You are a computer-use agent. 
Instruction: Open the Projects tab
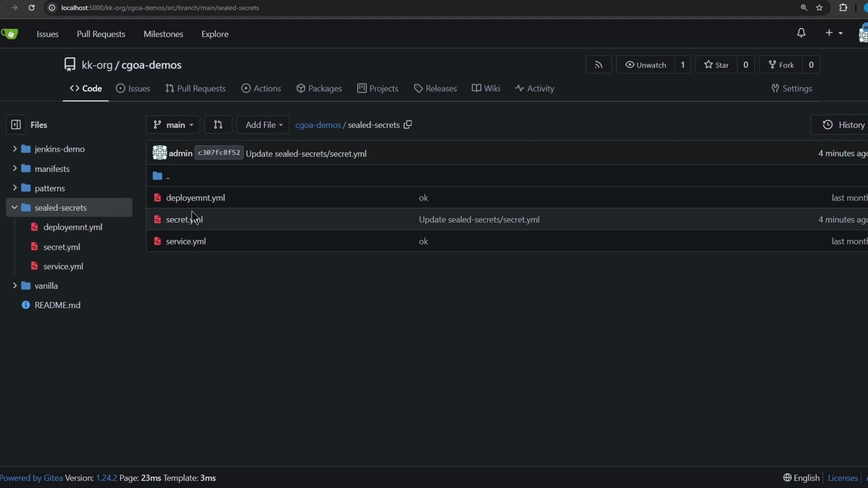[378, 89]
